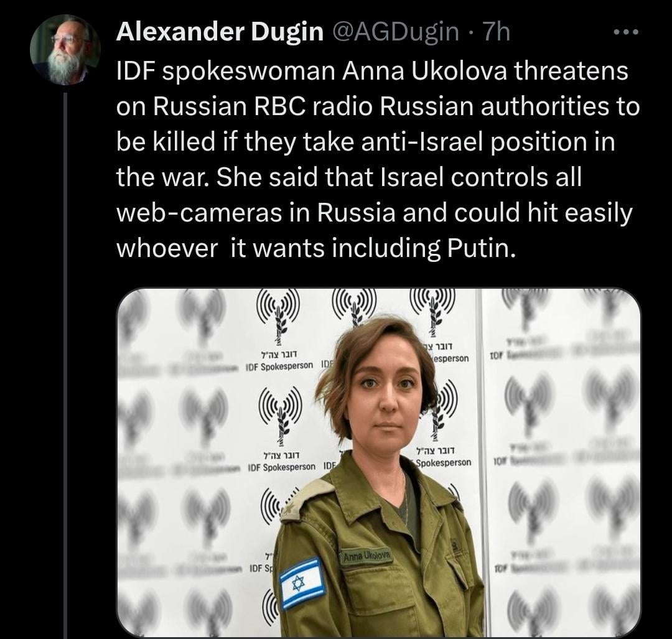Click the 'Anna Ukolova' name tag on uniform

pyautogui.click(x=367, y=556)
